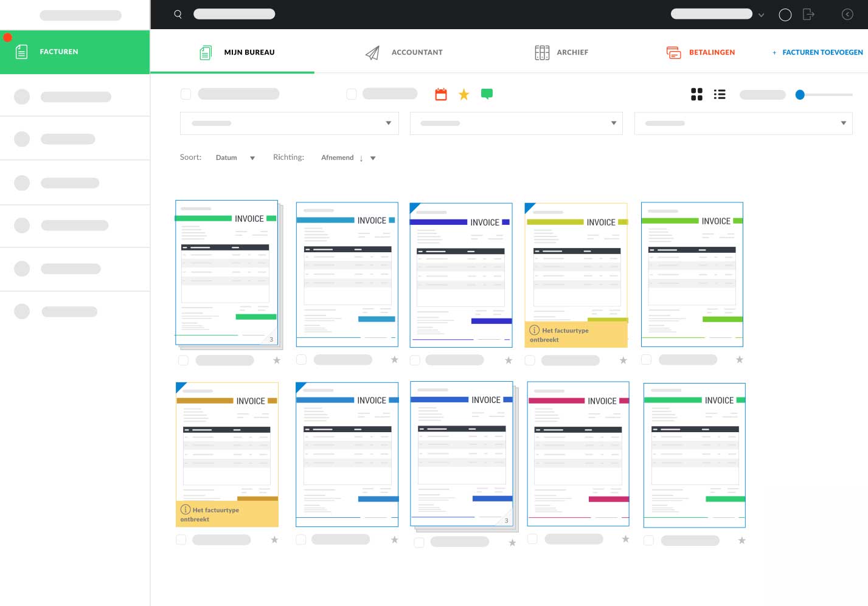Image resolution: width=868 pixels, height=606 pixels.
Task: Click the orange calendar filter icon
Action: coord(441,94)
